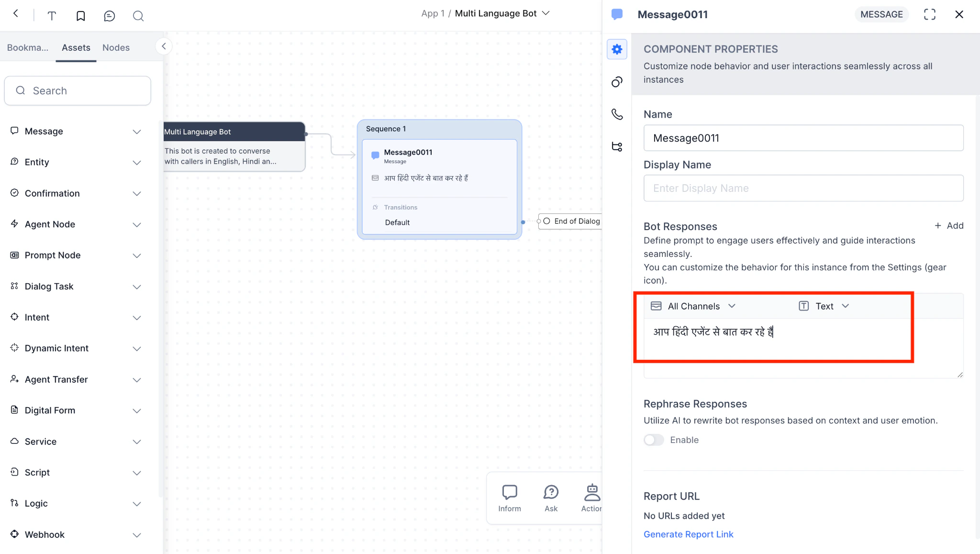
Task: Switch to the Nodes tab
Action: point(116,47)
